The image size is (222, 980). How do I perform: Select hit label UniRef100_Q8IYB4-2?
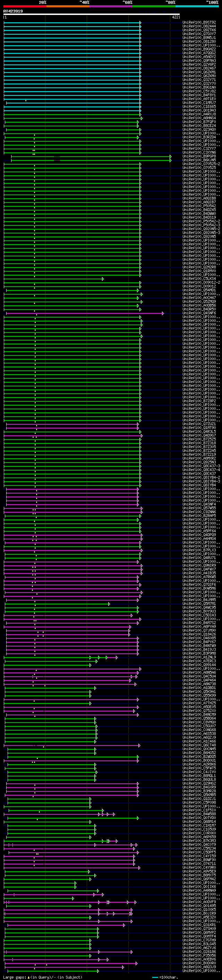(x=201, y=477)
